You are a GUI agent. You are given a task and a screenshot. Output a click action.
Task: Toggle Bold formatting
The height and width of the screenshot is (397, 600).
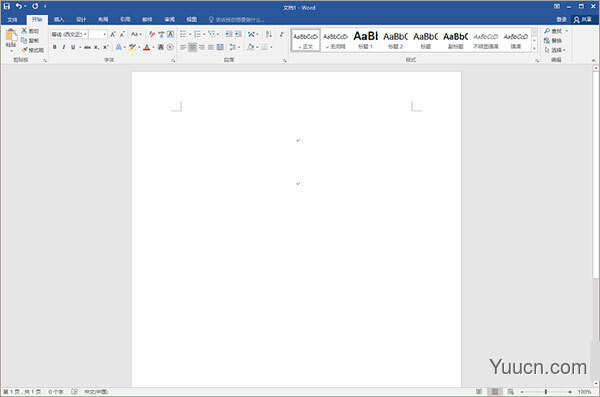pos(54,47)
